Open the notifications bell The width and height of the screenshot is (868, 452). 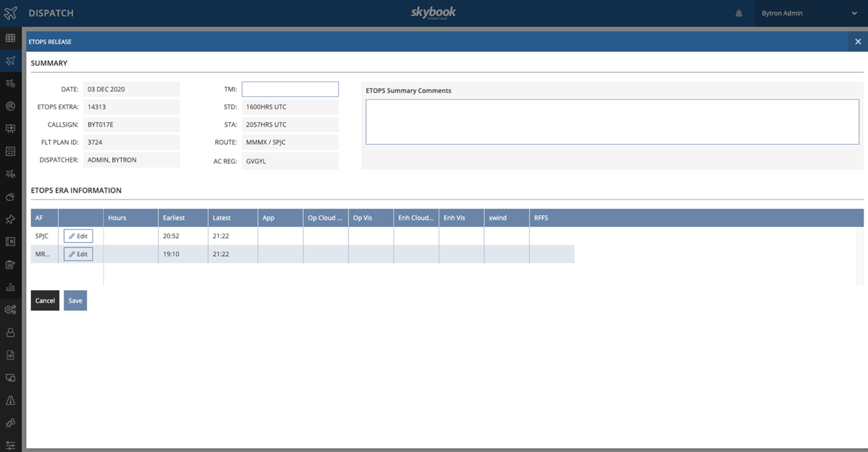739,13
